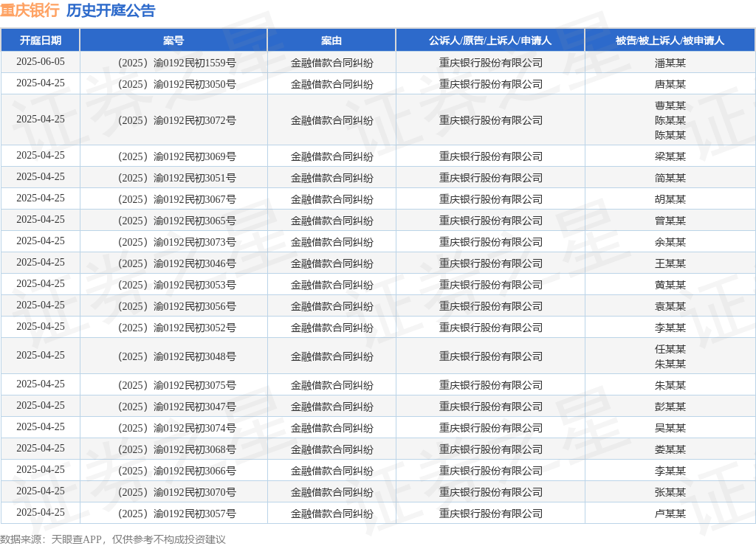Click the 历史开庭公告 title text

click(x=111, y=10)
